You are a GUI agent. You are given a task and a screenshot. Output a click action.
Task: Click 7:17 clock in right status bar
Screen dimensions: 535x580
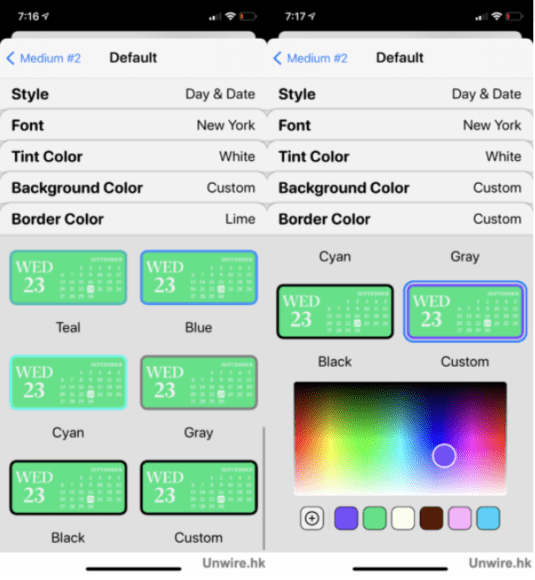click(x=295, y=16)
